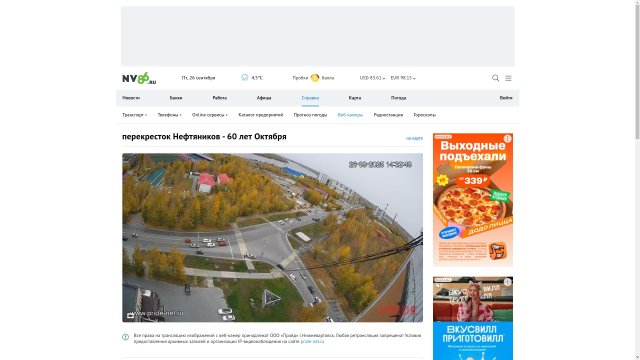Follow the pride-net.ru link in the notice
Image resolution: width=640 pixels, height=360 pixels.
pos(312,341)
